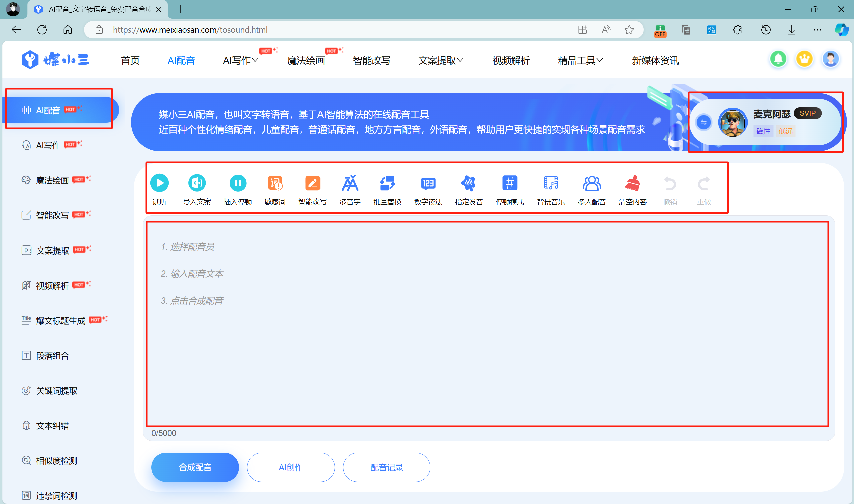Screen dimensions: 854x504
Task: Click the 试听 play icon
Action: (159, 183)
